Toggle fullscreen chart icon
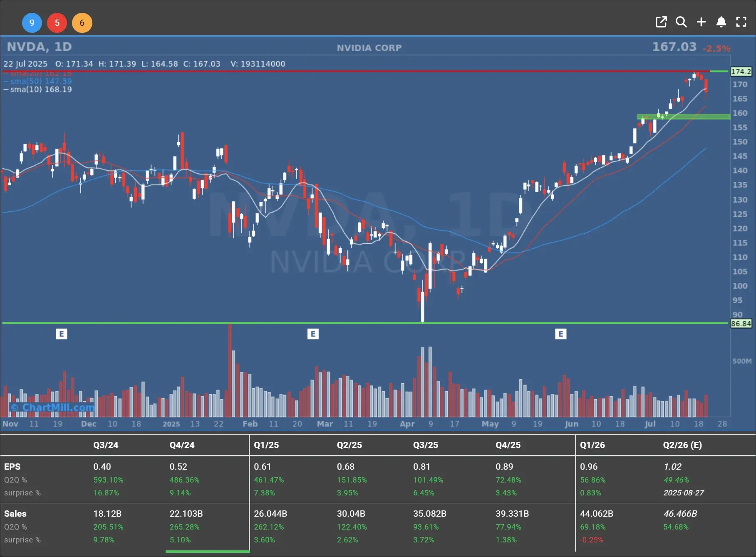This screenshot has height=557, width=756. pyautogui.click(x=741, y=22)
